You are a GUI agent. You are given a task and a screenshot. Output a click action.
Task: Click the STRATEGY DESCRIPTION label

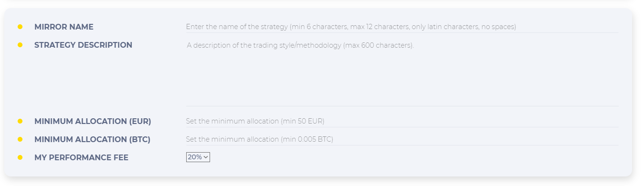point(83,45)
